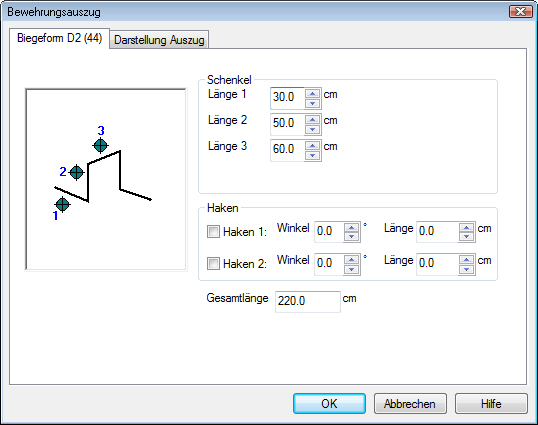Open help via Hilfe button
The height and width of the screenshot is (425, 538).
pos(491,404)
